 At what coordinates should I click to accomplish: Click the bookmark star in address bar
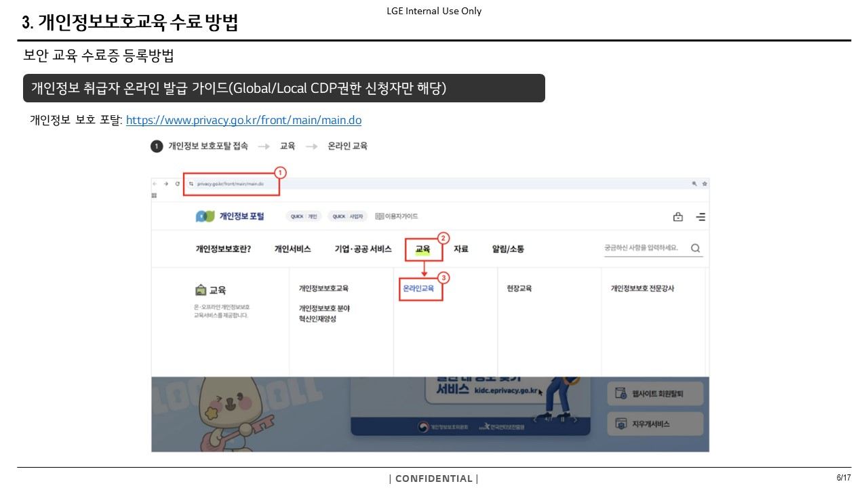pos(705,184)
